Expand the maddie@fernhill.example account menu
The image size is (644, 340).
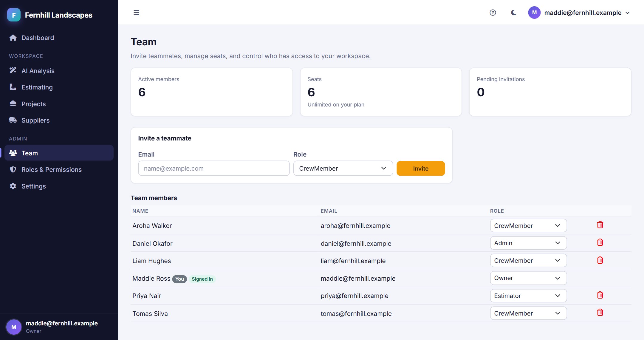(x=579, y=13)
